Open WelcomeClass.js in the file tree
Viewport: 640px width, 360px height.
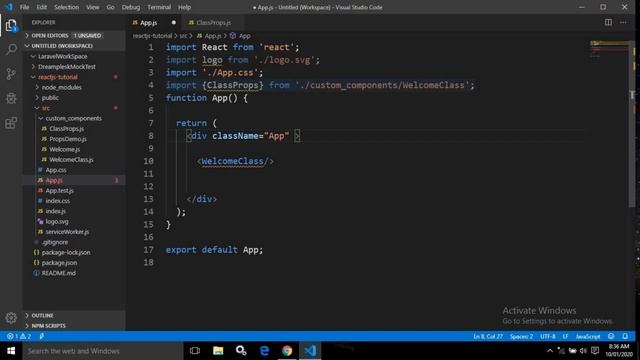pos(71,160)
